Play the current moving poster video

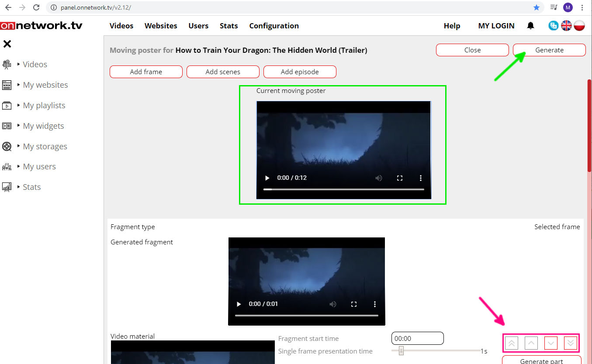point(267,178)
